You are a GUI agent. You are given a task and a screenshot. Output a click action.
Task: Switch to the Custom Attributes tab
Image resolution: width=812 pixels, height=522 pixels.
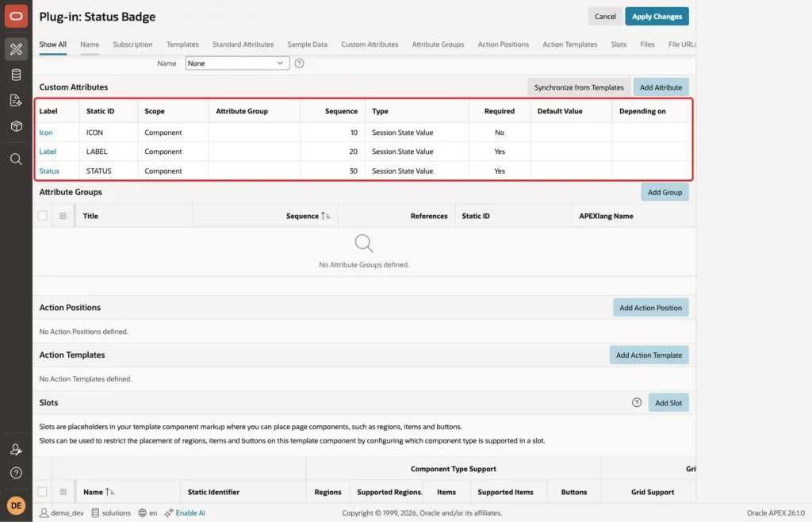coord(370,44)
